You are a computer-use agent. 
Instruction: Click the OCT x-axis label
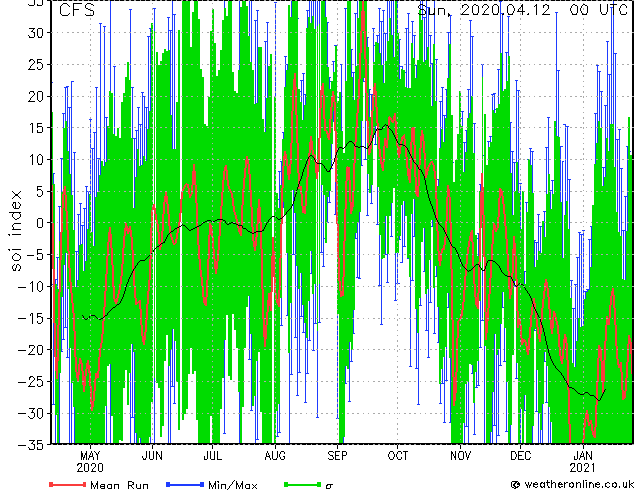[398, 456]
